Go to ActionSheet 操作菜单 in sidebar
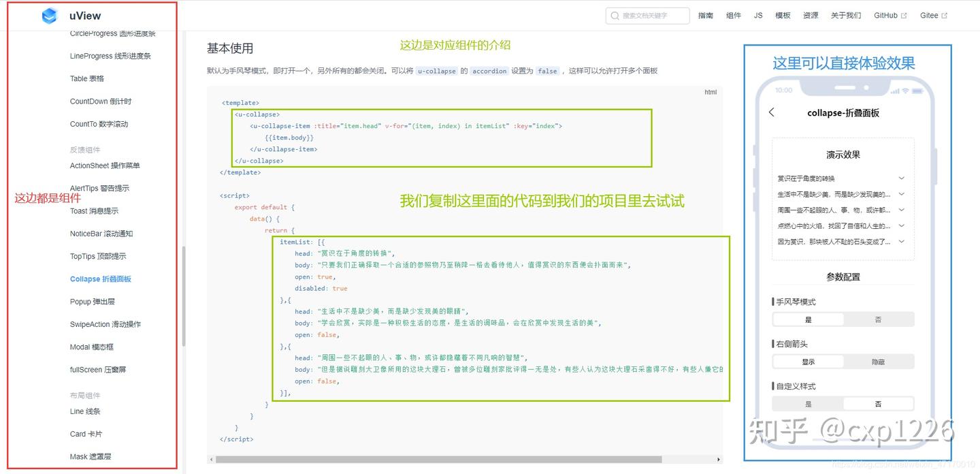 [x=105, y=165]
